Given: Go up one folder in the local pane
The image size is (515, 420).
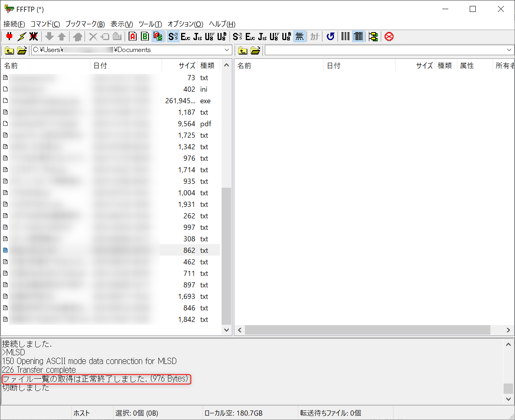Looking at the screenshot, I should click(x=9, y=50).
